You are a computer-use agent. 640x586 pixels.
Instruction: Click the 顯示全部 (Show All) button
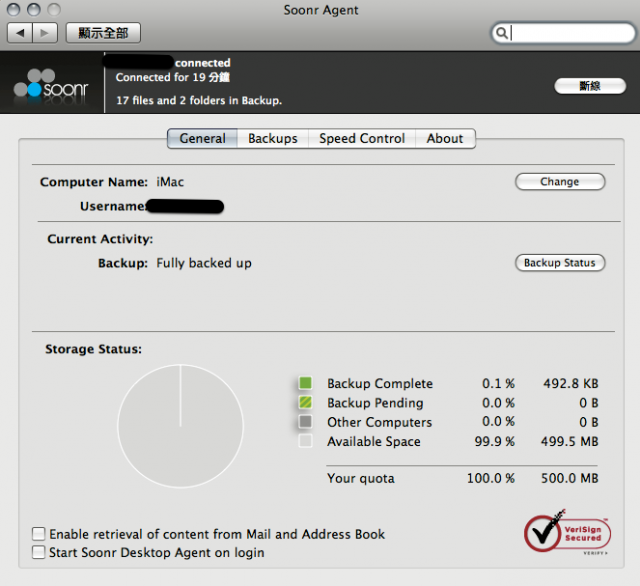103,33
